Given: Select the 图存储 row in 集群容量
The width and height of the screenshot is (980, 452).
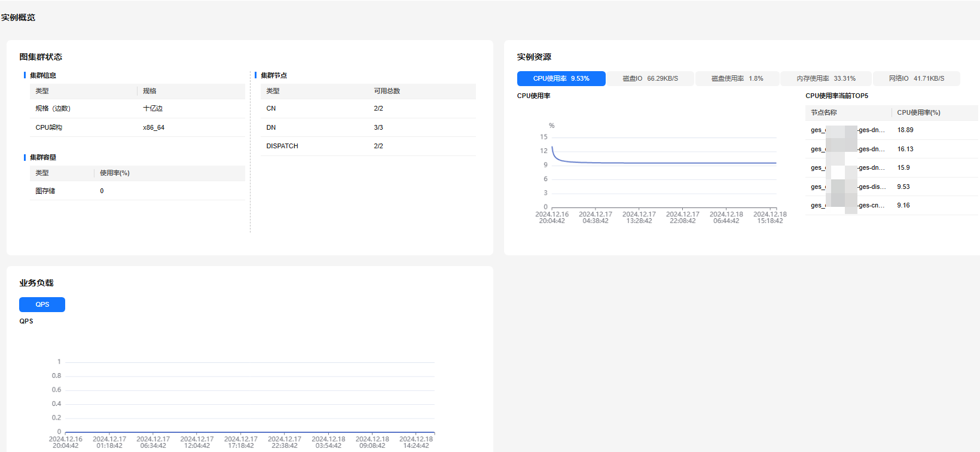Looking at the screenshot, I should (x=138, y=191).
